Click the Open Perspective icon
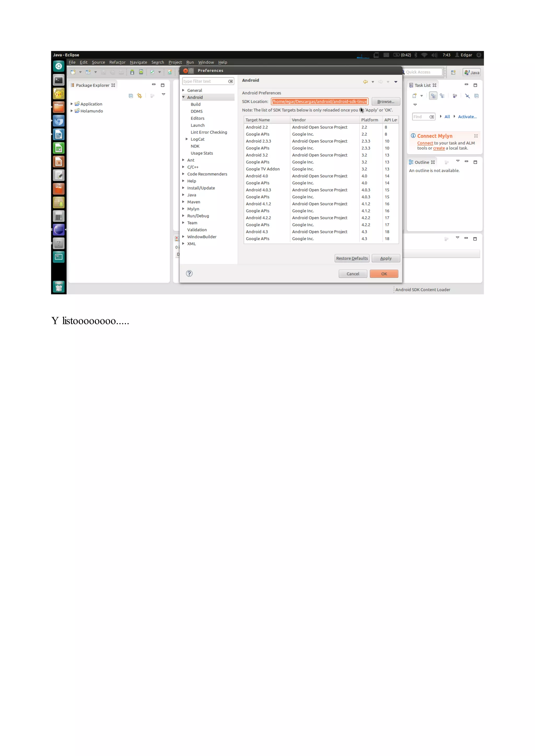This screenshot has height=756, width=535. (453, 72)
